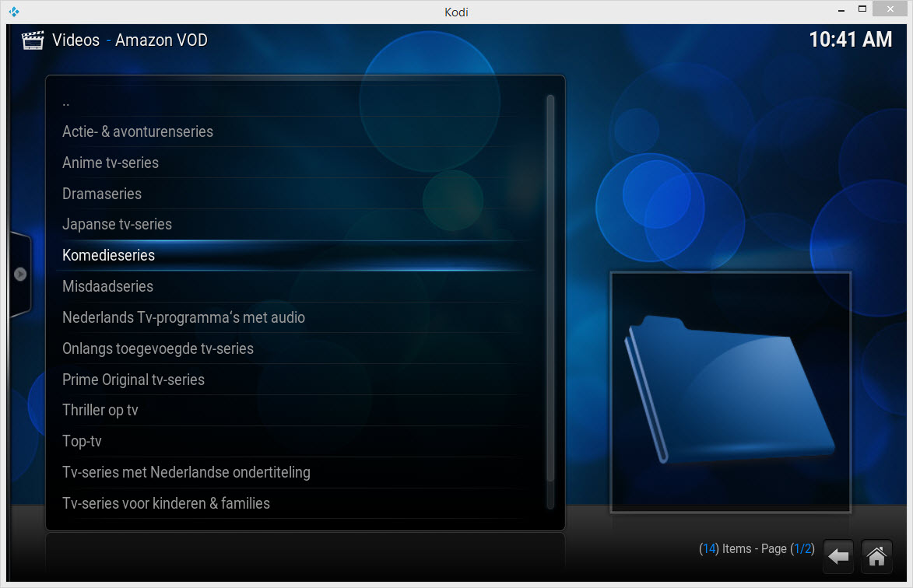This screenshot has height=588, width=913.
Task: Click the arrow on the left slide-out panel
Action: [20, 275]
